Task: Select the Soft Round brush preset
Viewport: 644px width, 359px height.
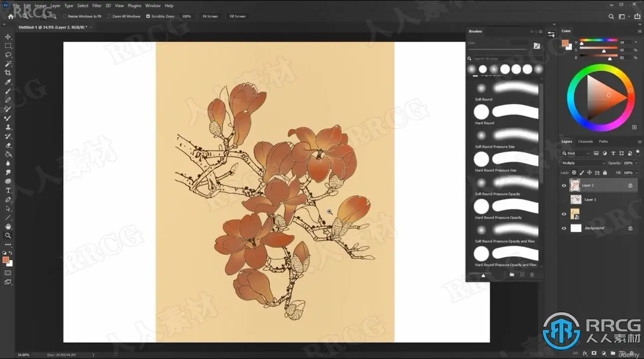Action: [506, 91]
